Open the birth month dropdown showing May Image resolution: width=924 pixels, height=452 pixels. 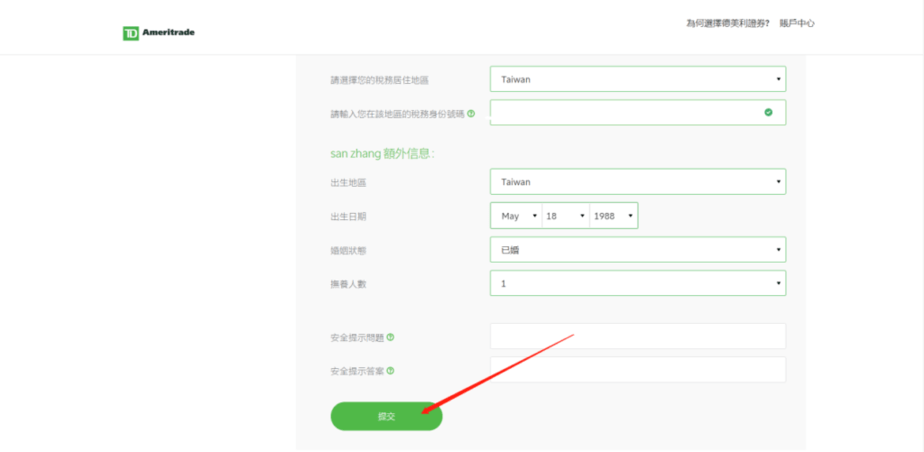pyautogui.click(x=516, y=216)
